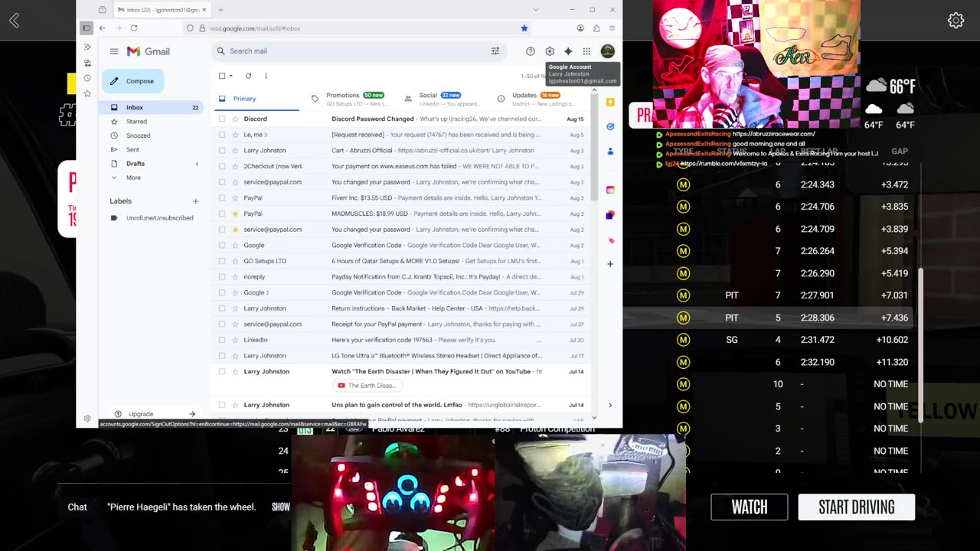The image size is (980, 551).
Task: Switch to the Promotions tab
Action: [351, 99]
